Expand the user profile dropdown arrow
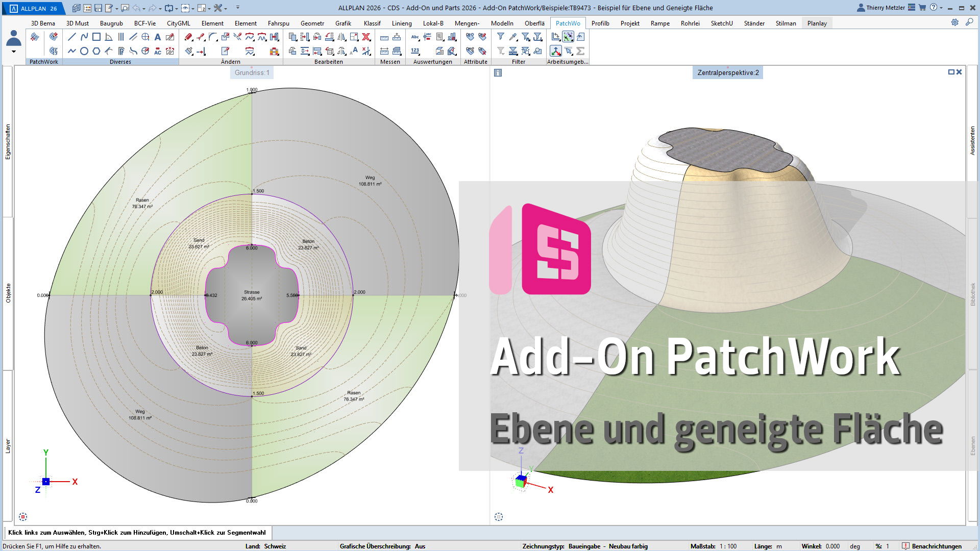This screenshot has width=980, height=551. coord(13,52)
